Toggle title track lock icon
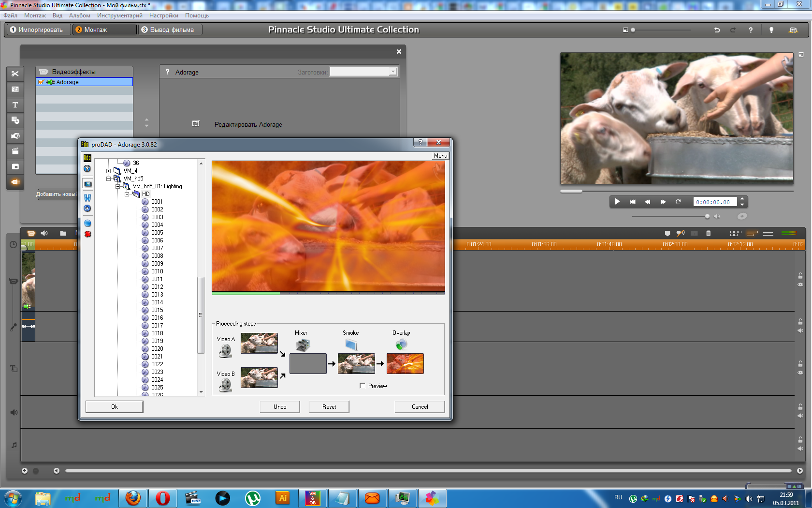812x508 pixels. (800, 364)
